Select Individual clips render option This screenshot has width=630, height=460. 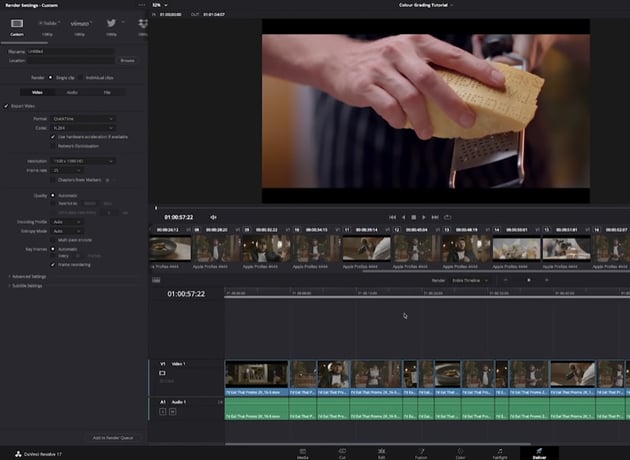81,78
